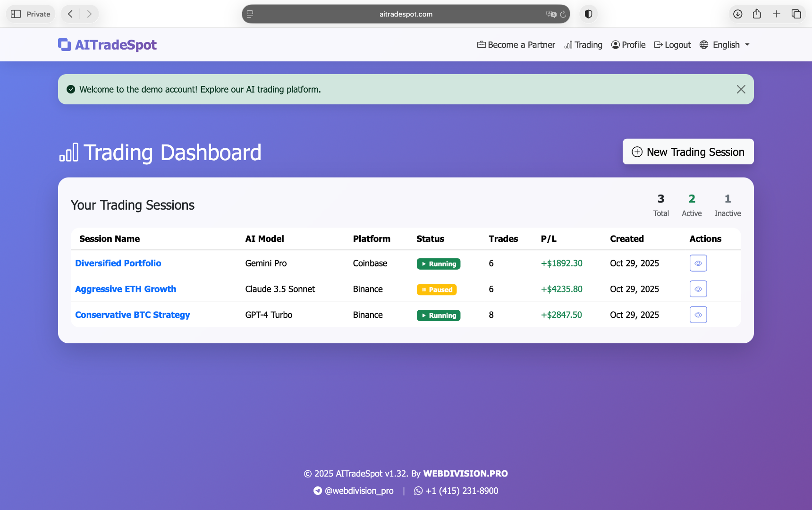Image resolution: width=812 pixels, height=510 pixels.
Task: Open the Safari downloads icon
Action: coord(737,14)
